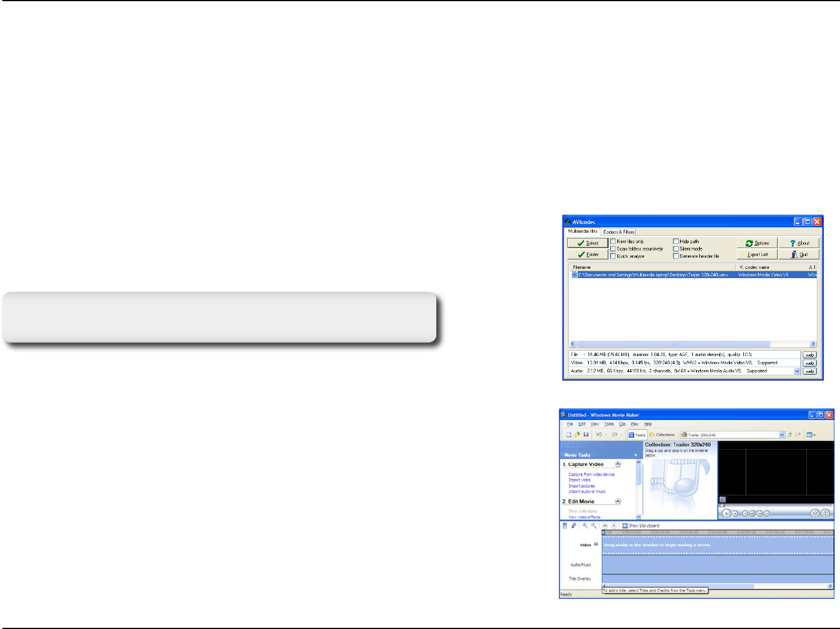The image size is (840, 629).
Task: Switch to the 'Codecs & Filters' tab in AVIcodec
Action: tap(618, 232)
